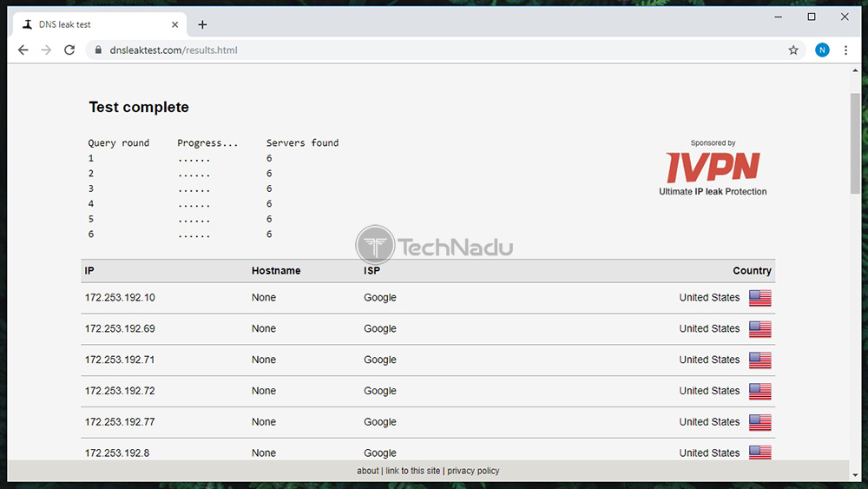Click United States in 172.253.192.71 row
The image size is (868, 489).
click(709, 360)
